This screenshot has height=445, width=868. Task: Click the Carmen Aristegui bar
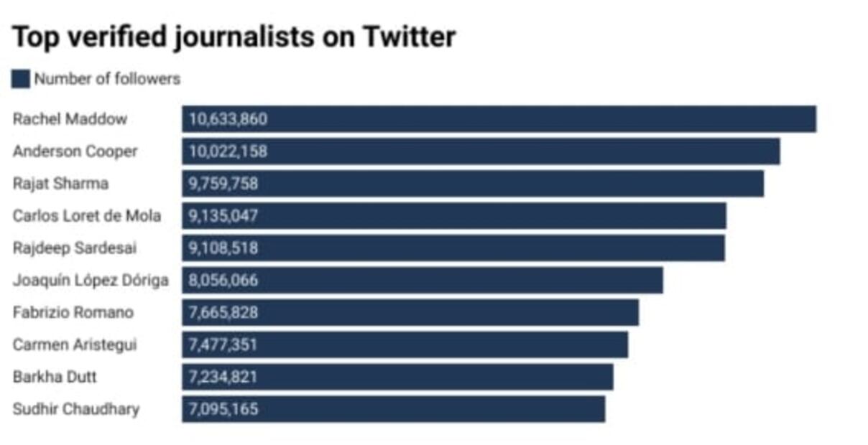[x=405, y=345]
